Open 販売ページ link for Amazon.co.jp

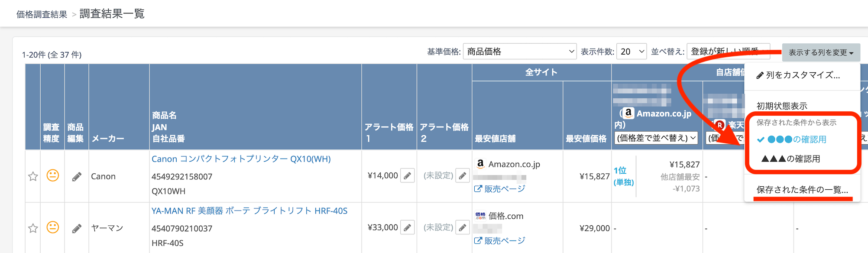click(500, 189)
